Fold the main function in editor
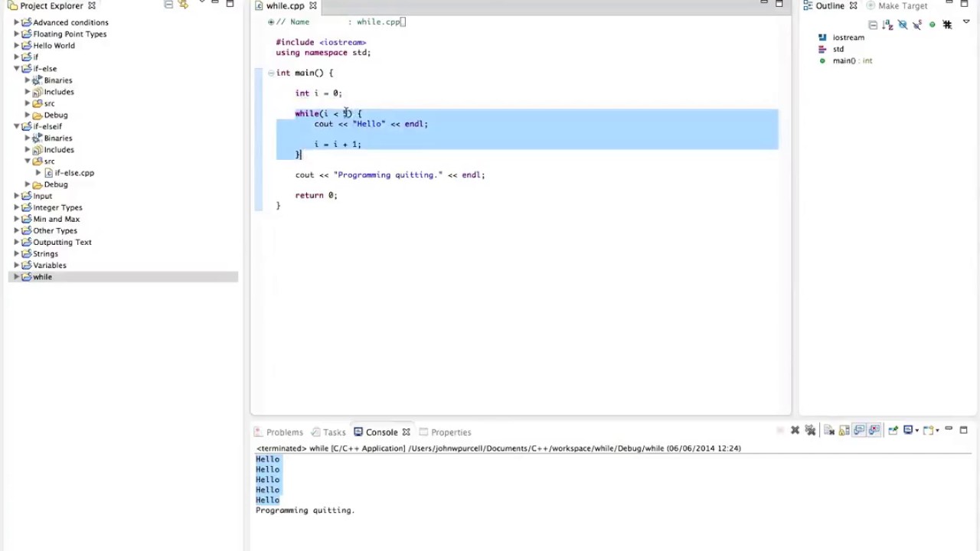The width and height of the screenshot is (980, 551). point(270,73)
